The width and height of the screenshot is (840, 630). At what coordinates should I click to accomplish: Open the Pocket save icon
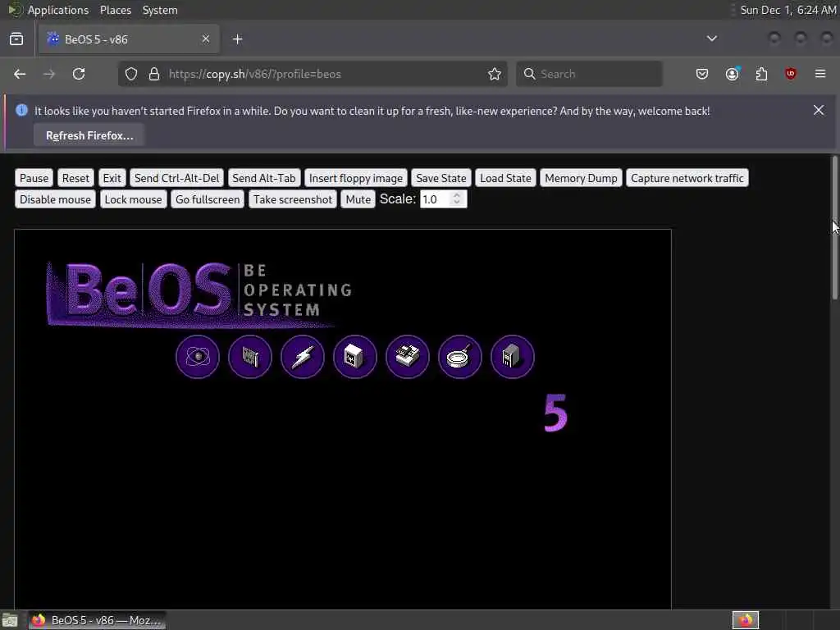click(x=702, y=74)
